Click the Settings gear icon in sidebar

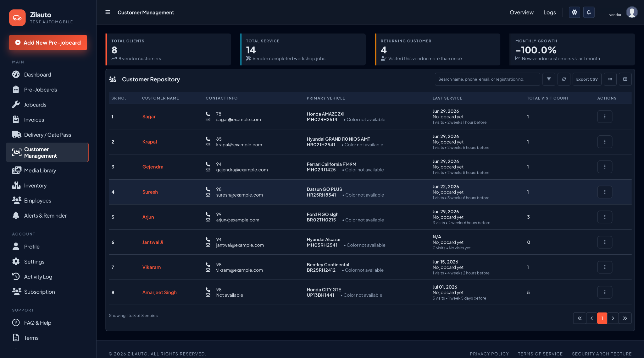16,261
